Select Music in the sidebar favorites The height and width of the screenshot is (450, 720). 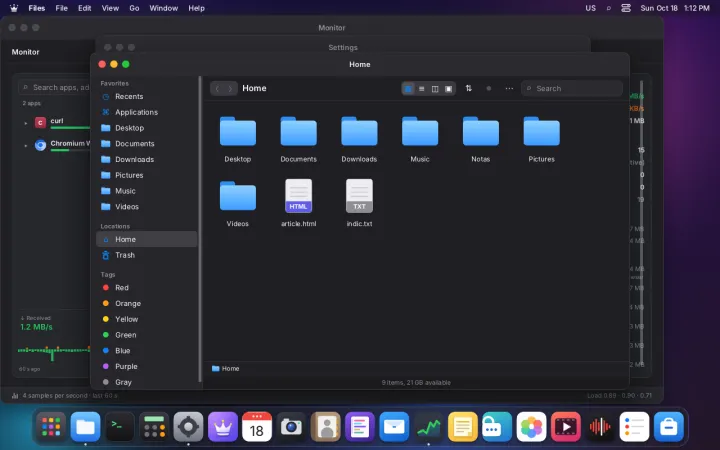146,191
